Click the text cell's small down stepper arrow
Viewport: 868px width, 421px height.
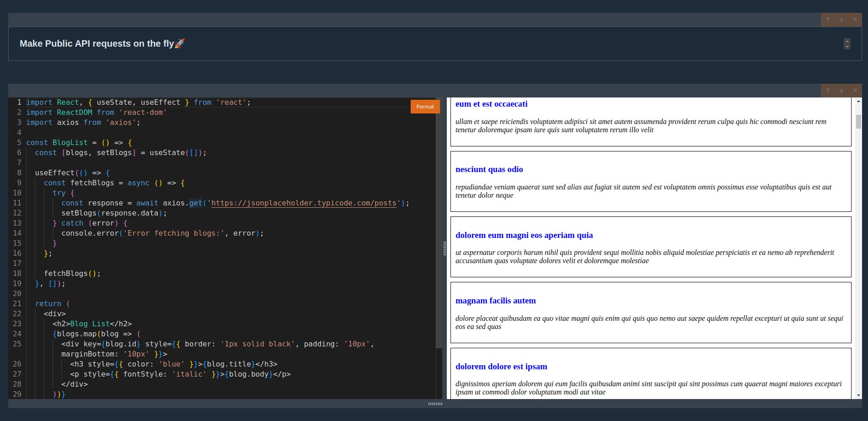coord(847,47)
